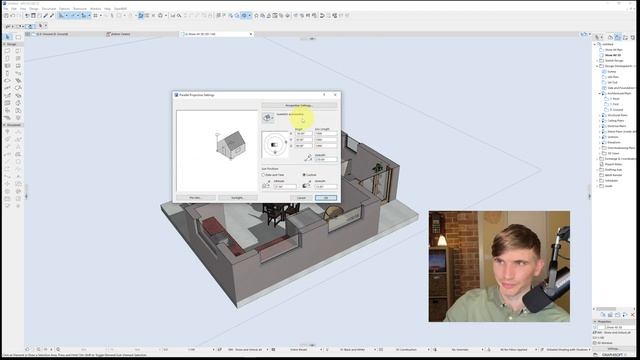Image resolution: width=640 pixels, height=360 pixels.
Task: Click the Redo icon in the toolbar
Action: (x=19, y=16)
